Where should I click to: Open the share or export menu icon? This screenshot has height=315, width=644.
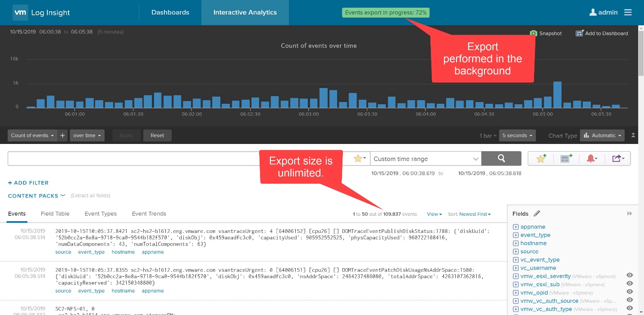617,158
